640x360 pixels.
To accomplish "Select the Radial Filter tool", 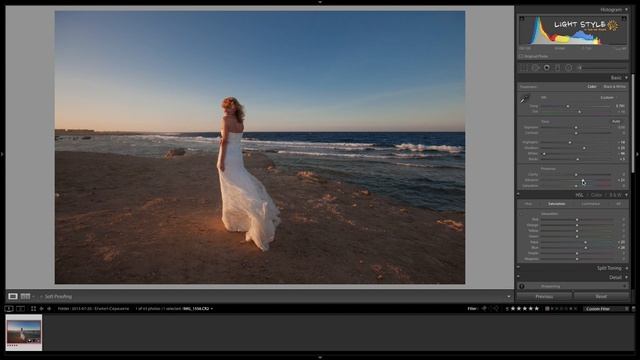I will pos(569,68).
